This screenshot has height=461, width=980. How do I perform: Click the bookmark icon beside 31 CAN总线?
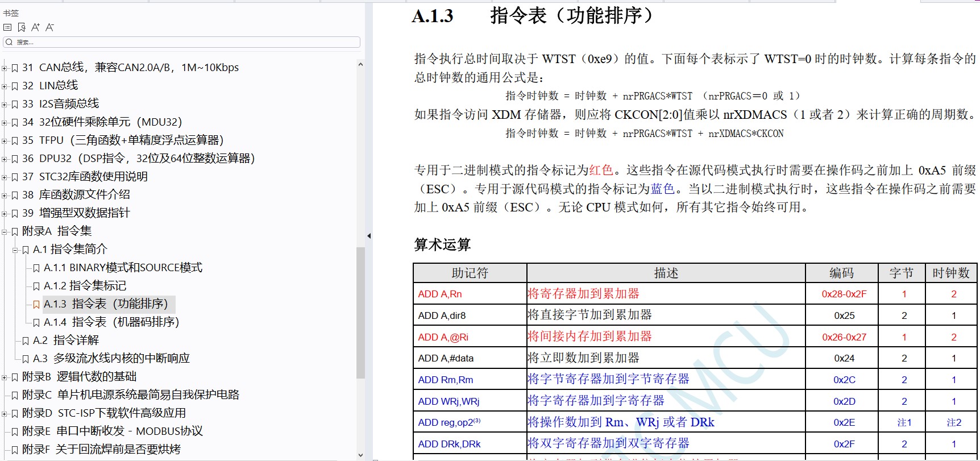(15, 68)
